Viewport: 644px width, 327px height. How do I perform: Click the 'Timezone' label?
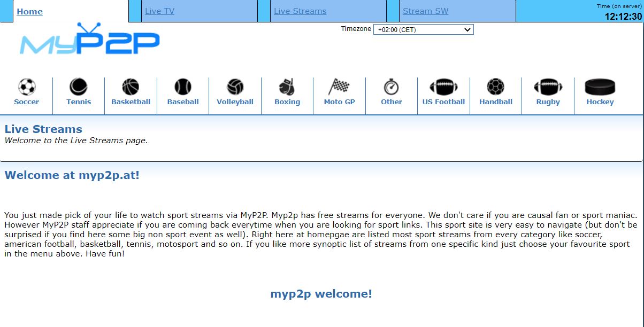click(356, 29)
